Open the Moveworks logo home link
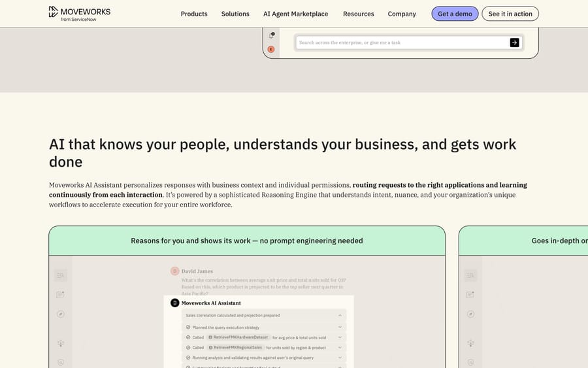Screen dimensions: 588x368 (x=80, y=14)
